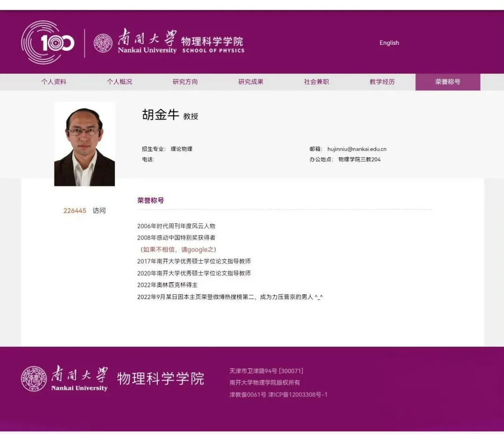Click the highlighted 荣誉称号 tab
504x434 pixels.
(448, 82)
